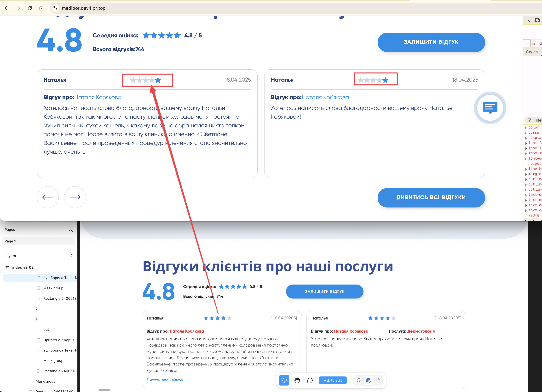Expand the cursor computed property
The width and height of the screenshot is (542, 392).
(526, 133)
